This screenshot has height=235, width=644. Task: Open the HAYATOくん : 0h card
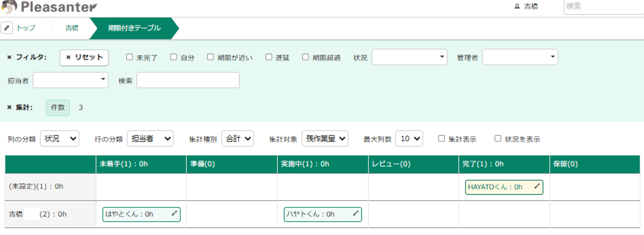pyautogui.click(x=504, y=187)
